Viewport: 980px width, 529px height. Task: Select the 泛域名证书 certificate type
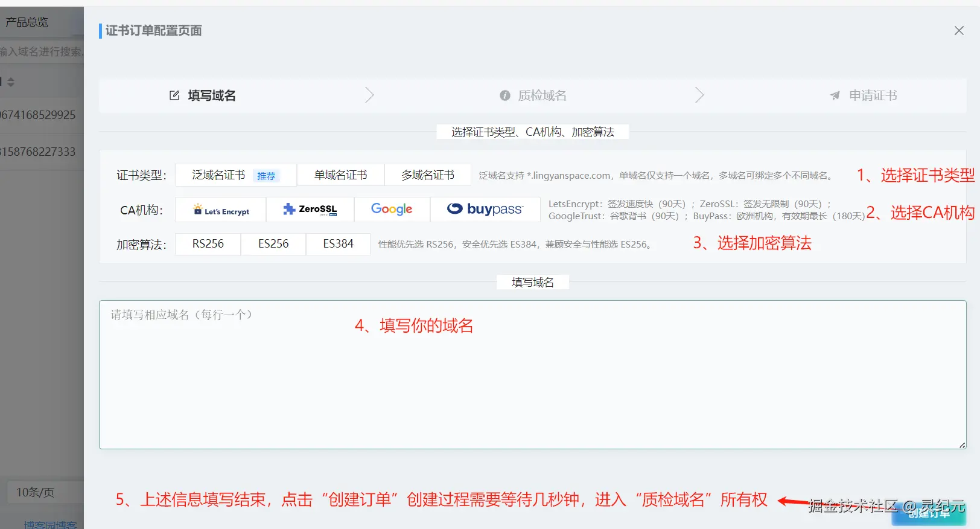(x=236, y=175)
